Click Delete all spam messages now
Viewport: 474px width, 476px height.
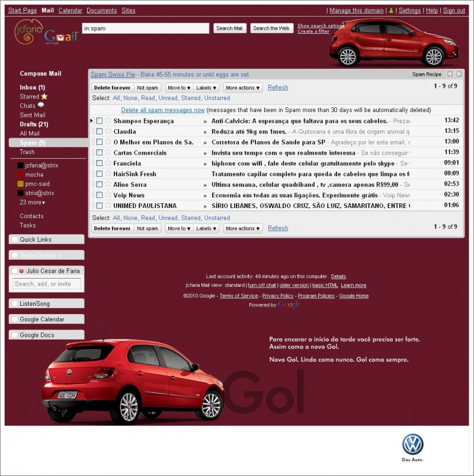(163, 110)
